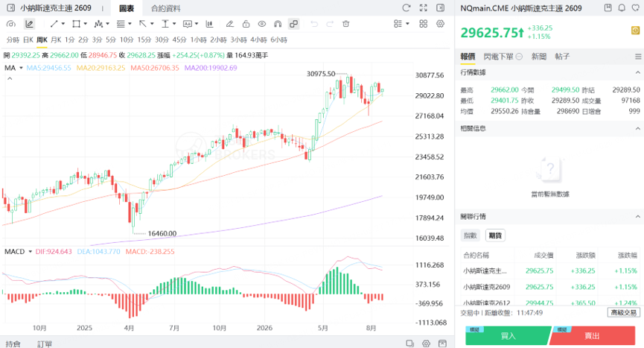
Task: Click the MA200 value label
Action: (x=211, y=68)
